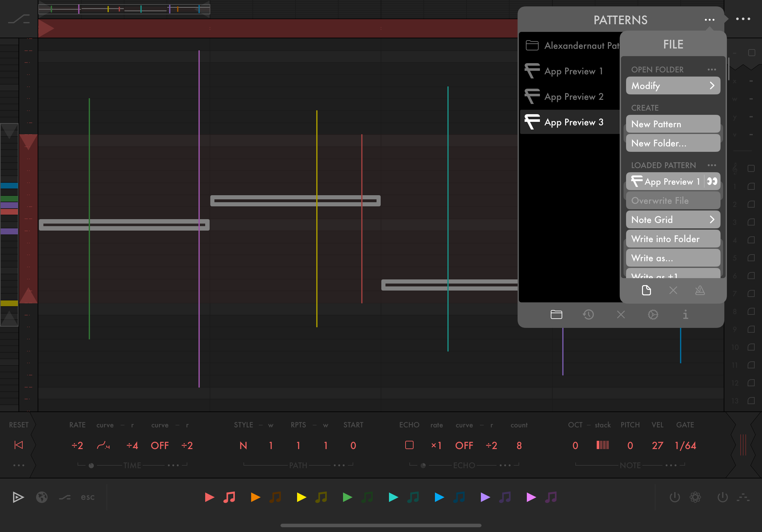Toggle checkbox next to row 3

(751, 222)
